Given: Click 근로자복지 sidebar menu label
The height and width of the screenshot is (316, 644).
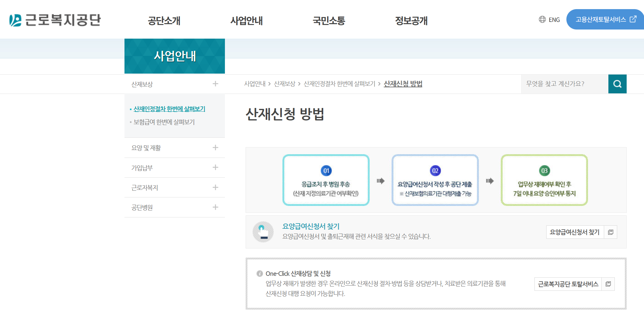Looking at the screenshot, I should pyautogui.click(x=145, y=188).
